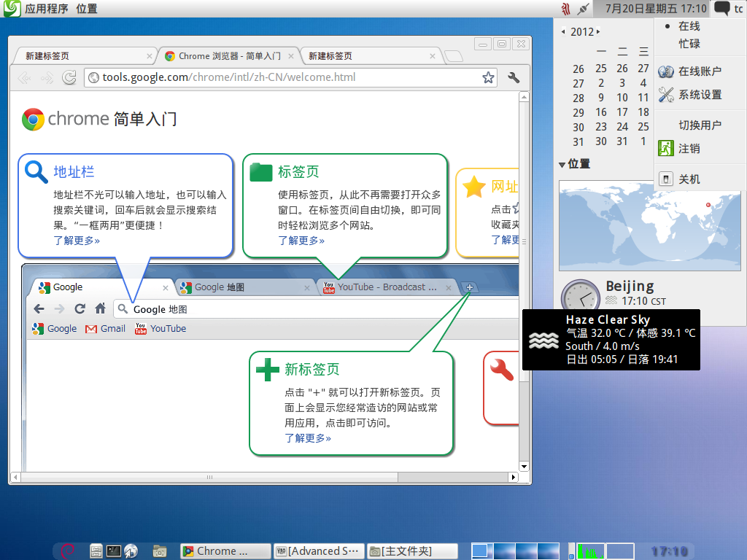Open the Debian swirl menu on the bottom panel

tap(68, 551)
